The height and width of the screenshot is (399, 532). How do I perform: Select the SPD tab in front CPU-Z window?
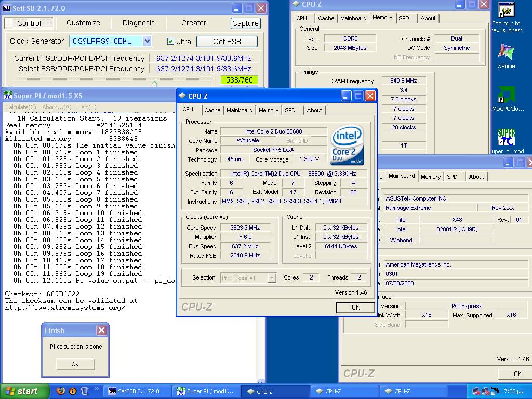[x=290, y=110]
